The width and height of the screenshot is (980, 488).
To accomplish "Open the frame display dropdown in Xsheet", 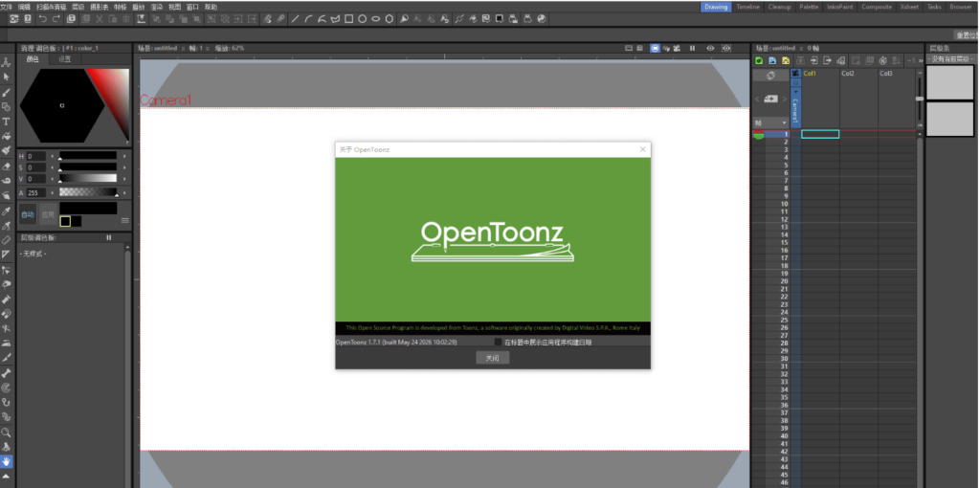I will click(x=770, y=123).
